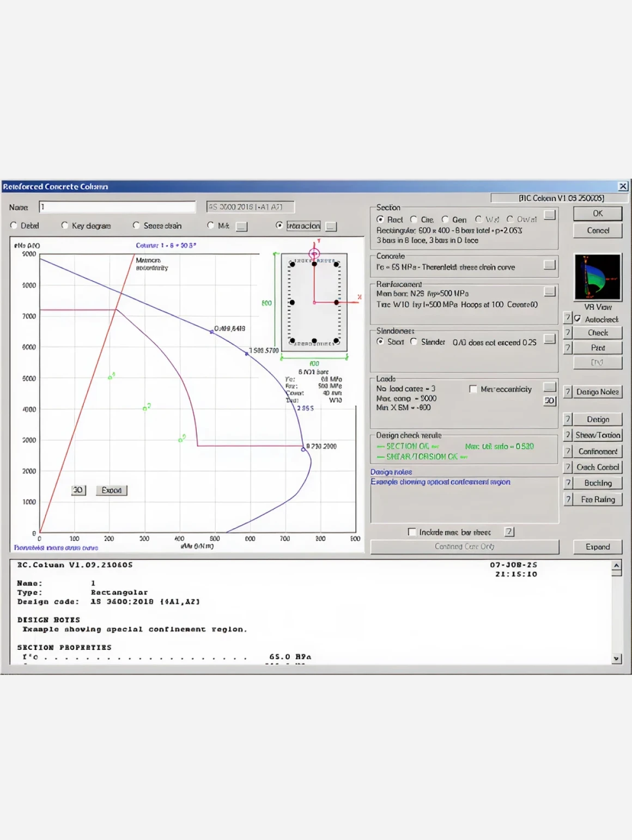Enable the Min eccentricity checkbox
Screen dimensions: 632x840
473,389
